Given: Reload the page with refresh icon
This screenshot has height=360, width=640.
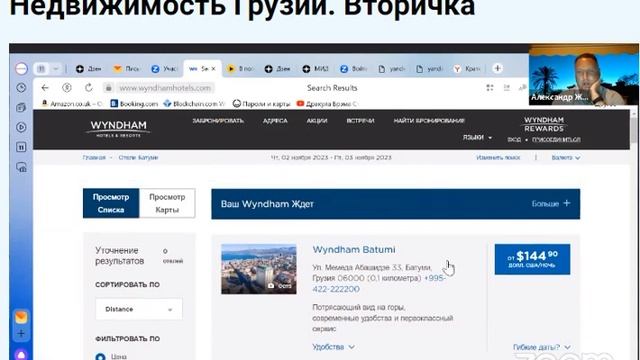Looking at the screenshot, I should point(89,88).
